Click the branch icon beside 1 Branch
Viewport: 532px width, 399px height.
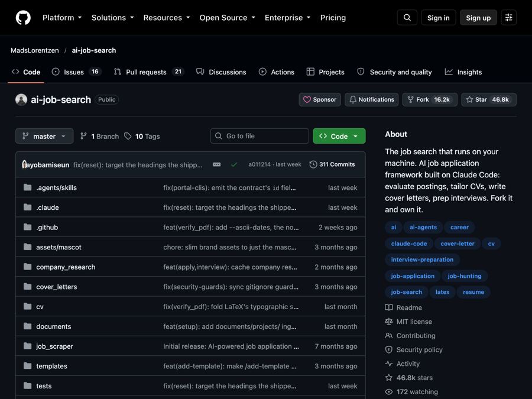tap(83, 136)
